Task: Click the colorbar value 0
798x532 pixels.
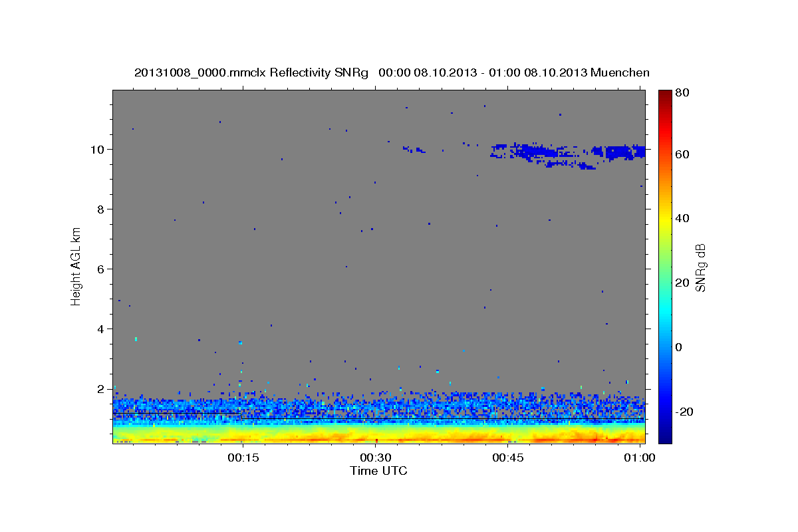Action: click(x=680, y=346)
